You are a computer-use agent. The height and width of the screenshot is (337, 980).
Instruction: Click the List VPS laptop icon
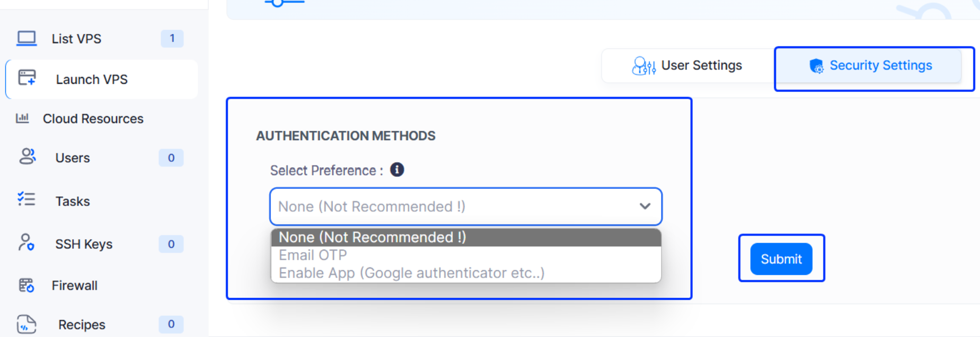[x=27, y=38]
